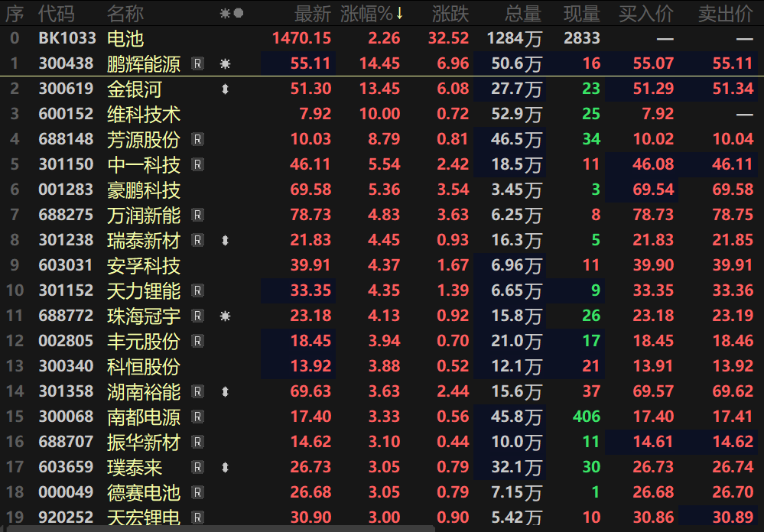Viewport: 764px width, 532px height.
Task: Click stock code 001283
Action: 66,190
